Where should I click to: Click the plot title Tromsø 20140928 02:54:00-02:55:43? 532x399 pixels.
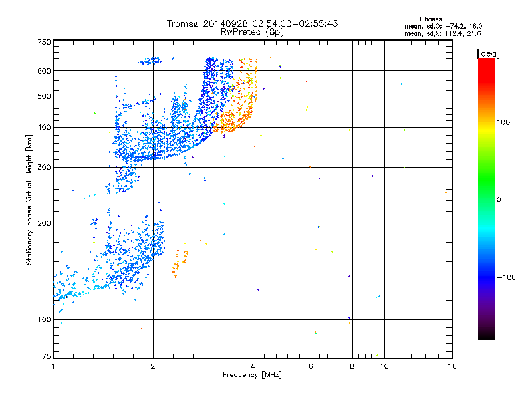coord(252,23)
